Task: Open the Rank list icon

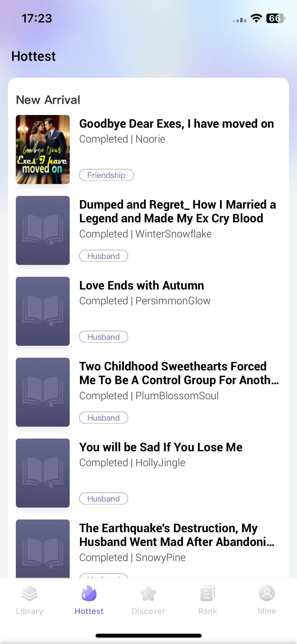Action: [208, 594]
